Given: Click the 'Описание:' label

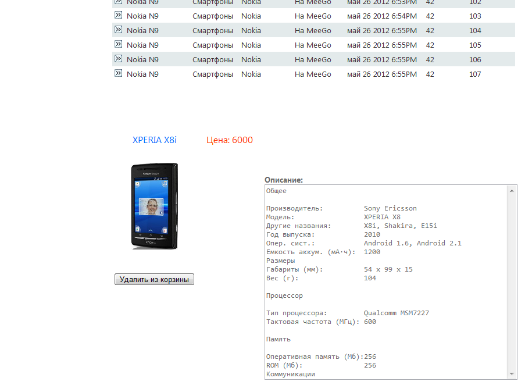Looking at the screenshot, I should (284, 180).
